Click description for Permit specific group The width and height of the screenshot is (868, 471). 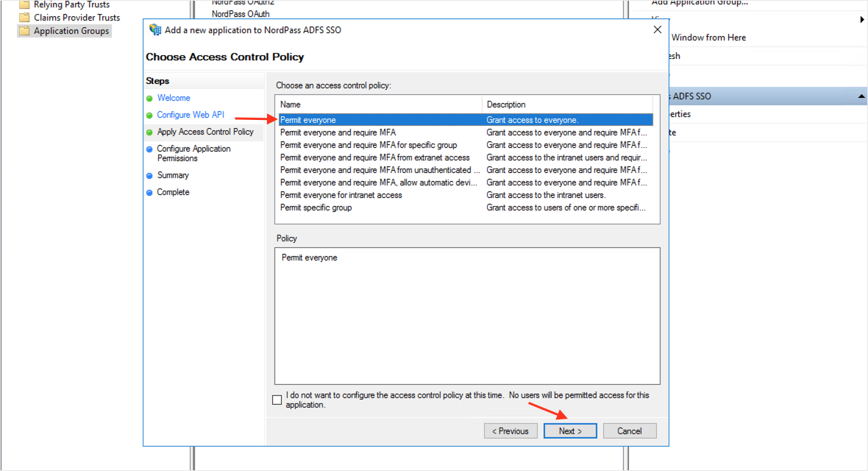coord(566,208)
